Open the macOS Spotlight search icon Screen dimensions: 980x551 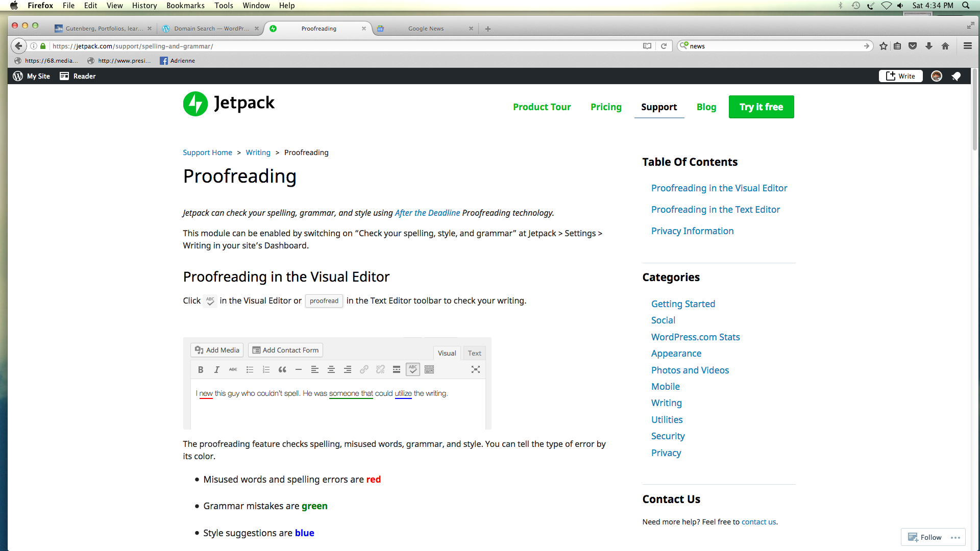[966, 6]
